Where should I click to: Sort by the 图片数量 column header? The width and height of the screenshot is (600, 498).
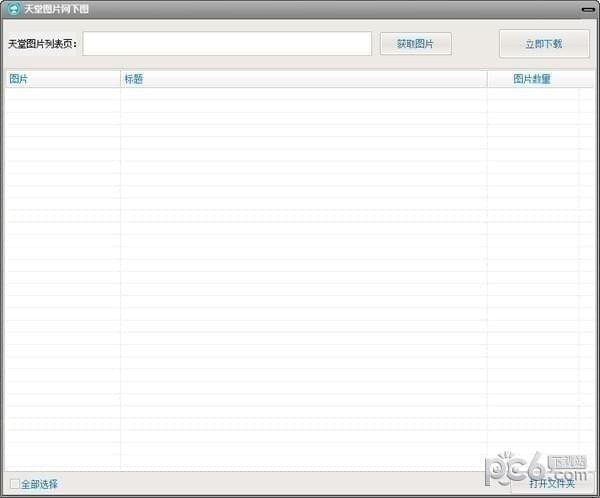tap(532, 79)
